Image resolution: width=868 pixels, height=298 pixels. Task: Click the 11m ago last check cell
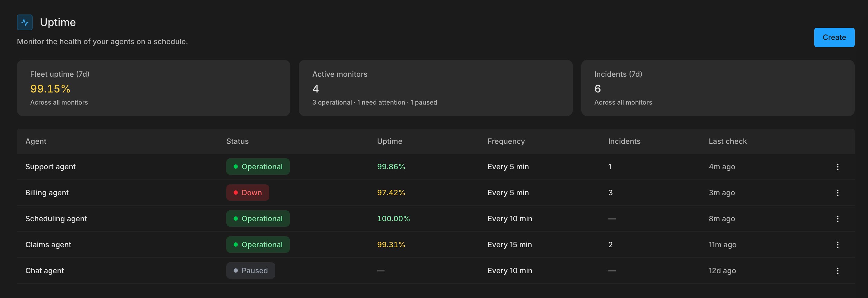pyautogui.click(x=723, y=245)
